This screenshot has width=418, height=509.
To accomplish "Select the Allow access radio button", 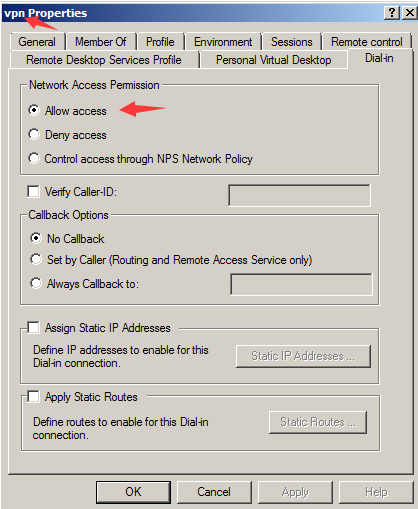I will (x=34, y=110).
